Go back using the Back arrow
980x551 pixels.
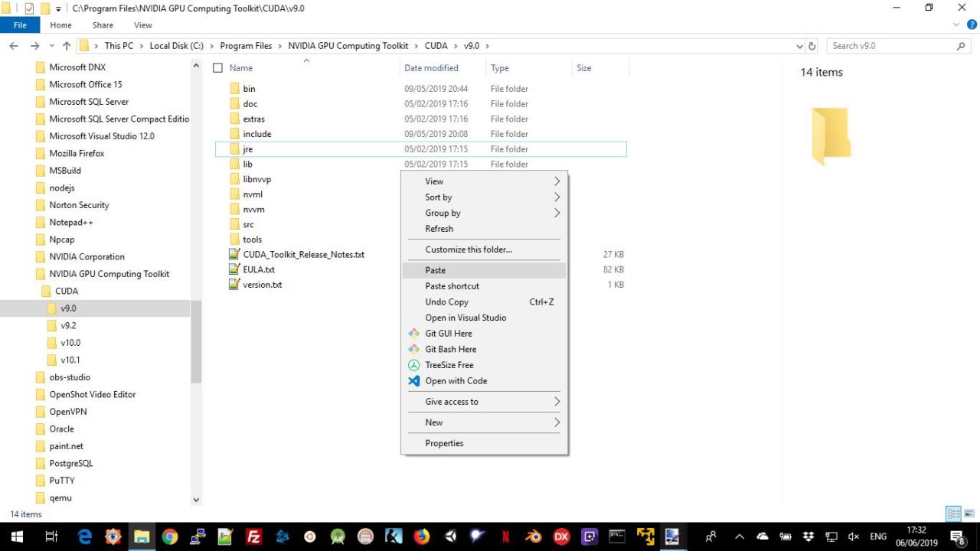click(x=14, y=46)
